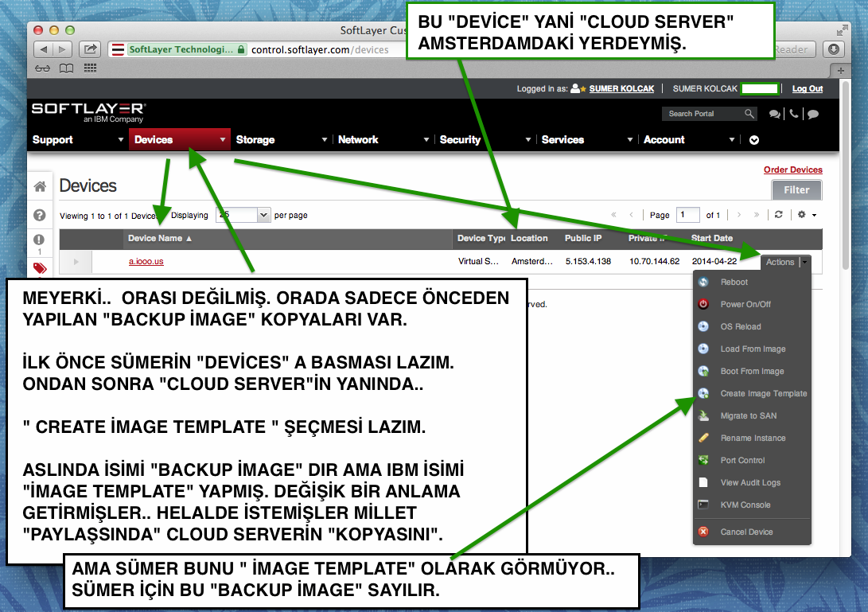
Task: Refresh the devices list
Action: pyautogui.click(x=778, y=215)
